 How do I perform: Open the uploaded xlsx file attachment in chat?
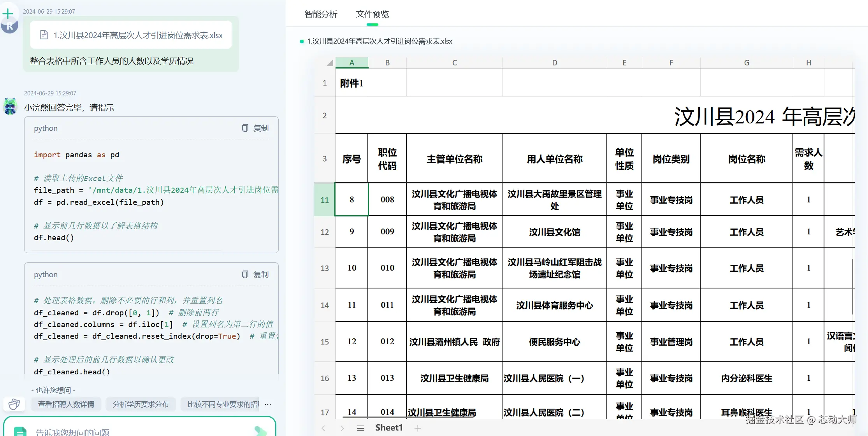131,35
